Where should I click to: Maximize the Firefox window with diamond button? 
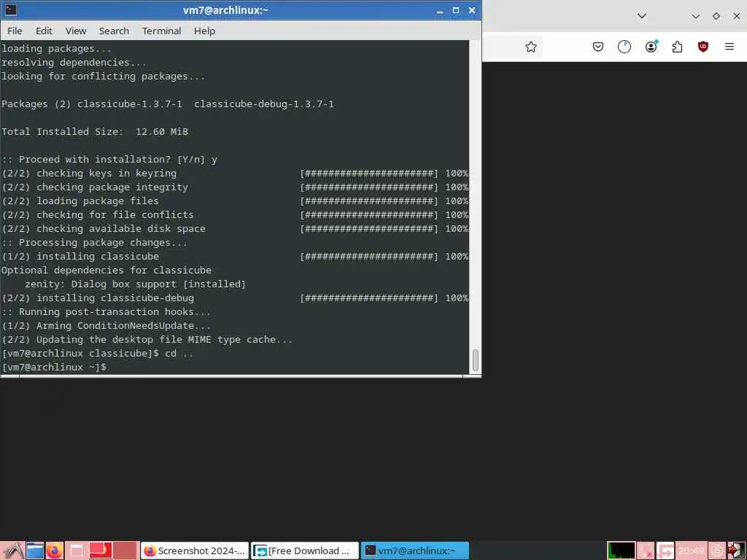[716, 16]
